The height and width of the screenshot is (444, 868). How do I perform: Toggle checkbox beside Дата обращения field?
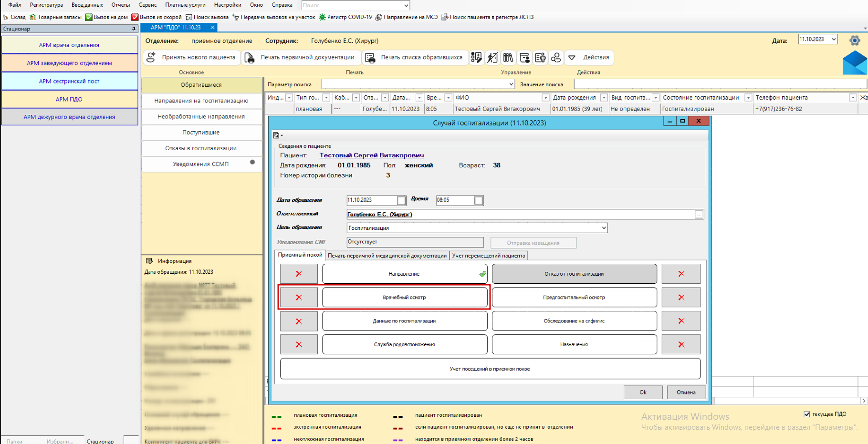(401, 201)
